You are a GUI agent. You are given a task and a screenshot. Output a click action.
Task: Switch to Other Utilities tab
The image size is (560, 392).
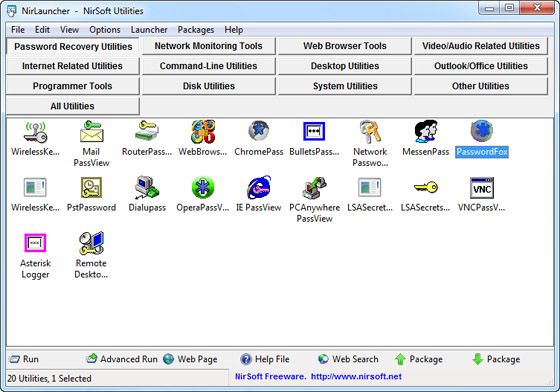click(x=481, y=86)
